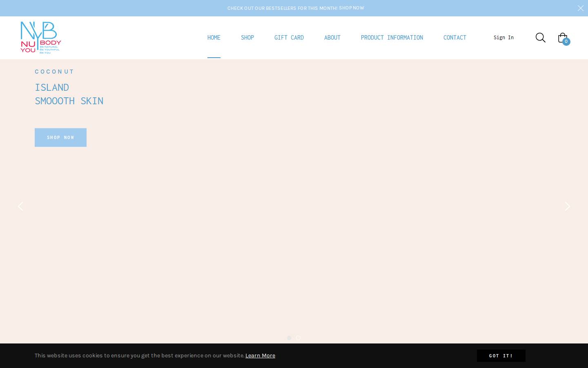
Task: Open the Contact menu item
Action: click(x=455, y=37)
